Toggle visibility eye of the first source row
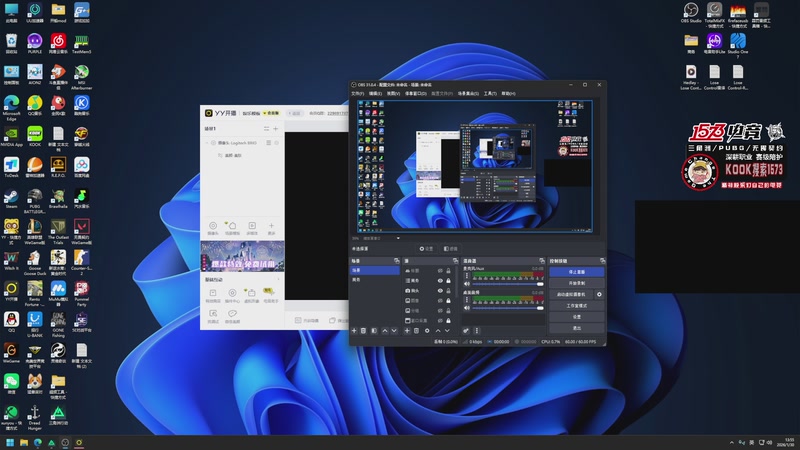The image size is (800, 450). click(x=440, y=271)
